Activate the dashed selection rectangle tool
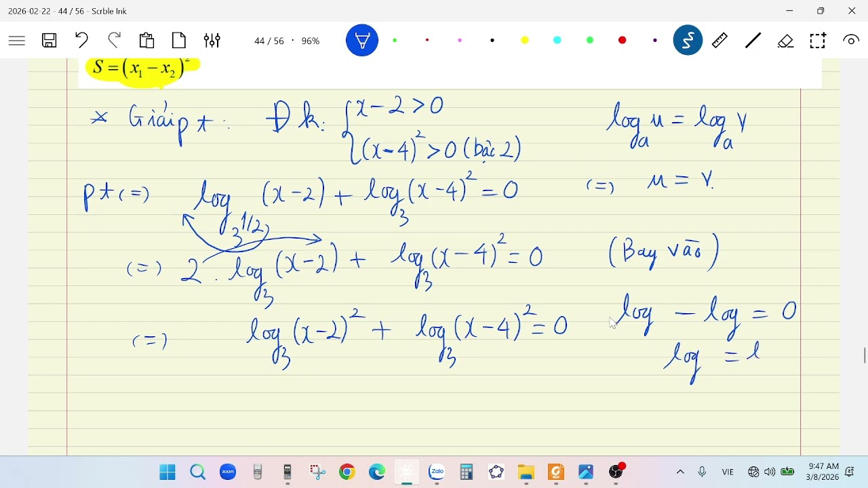Viewport: 868px width, 488px height. (x=818, y=41)
